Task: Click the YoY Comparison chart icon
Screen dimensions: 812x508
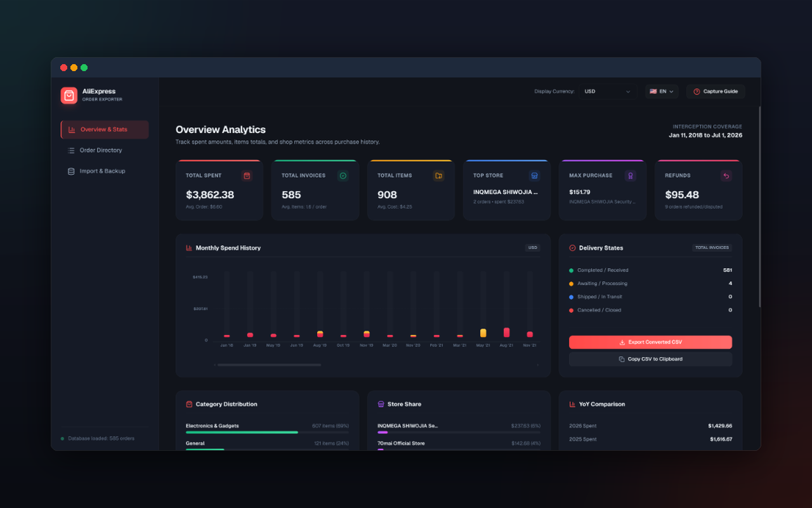Action: click(x=572, y=404)
